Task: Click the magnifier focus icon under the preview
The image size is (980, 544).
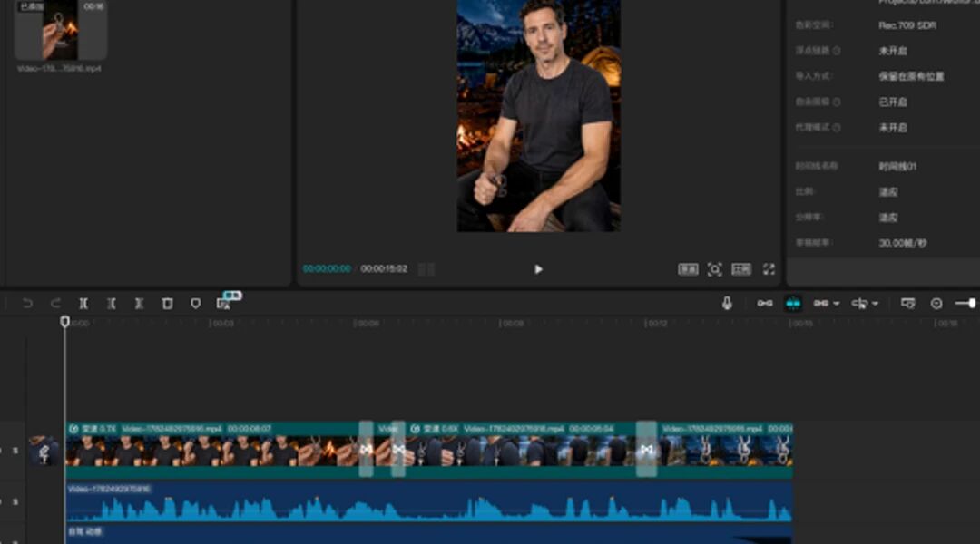Action: [714, 269]
